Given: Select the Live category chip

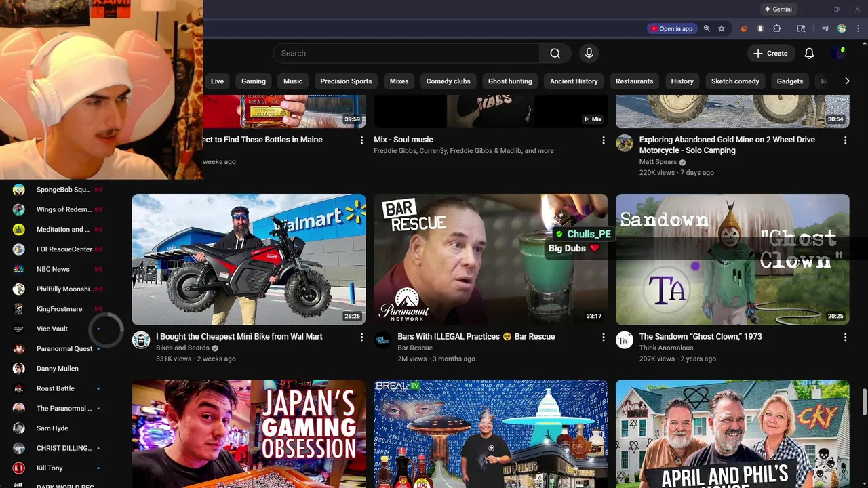Looking at the screenshot, I should click(x=217, y=81).
